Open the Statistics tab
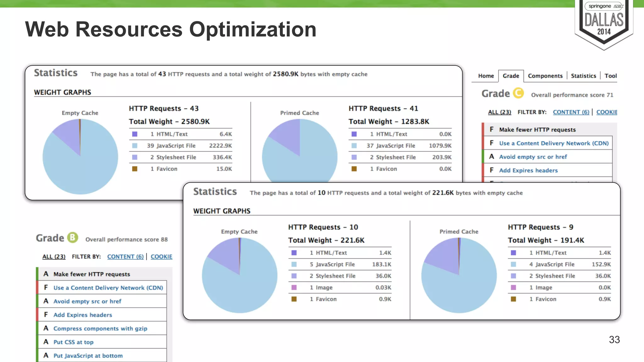This screenshot has width=644, height=362. pos(583,76)
